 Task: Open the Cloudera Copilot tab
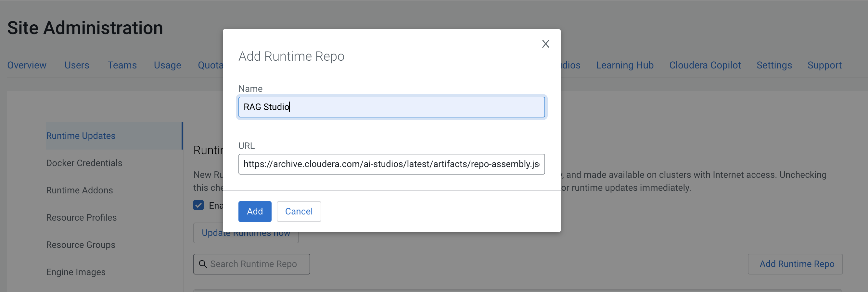click(705, 65)
